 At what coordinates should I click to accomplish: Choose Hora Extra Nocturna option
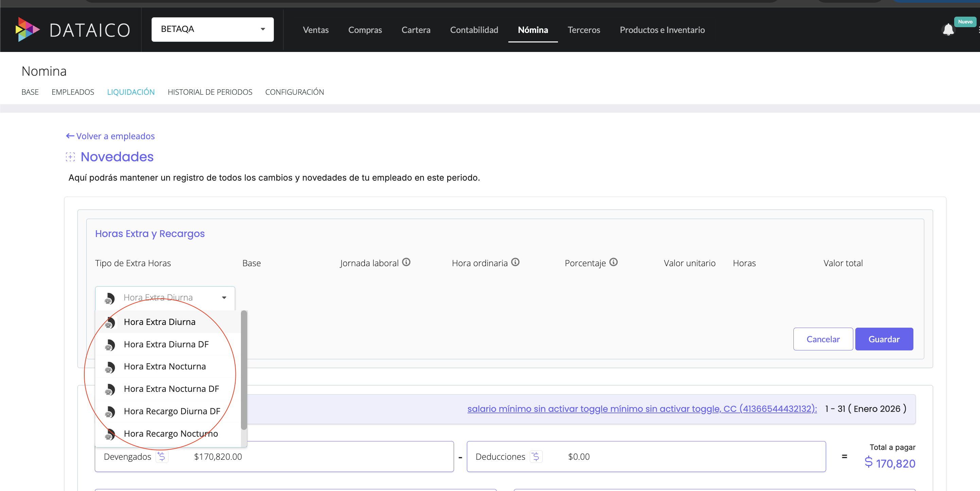(168, 366)
